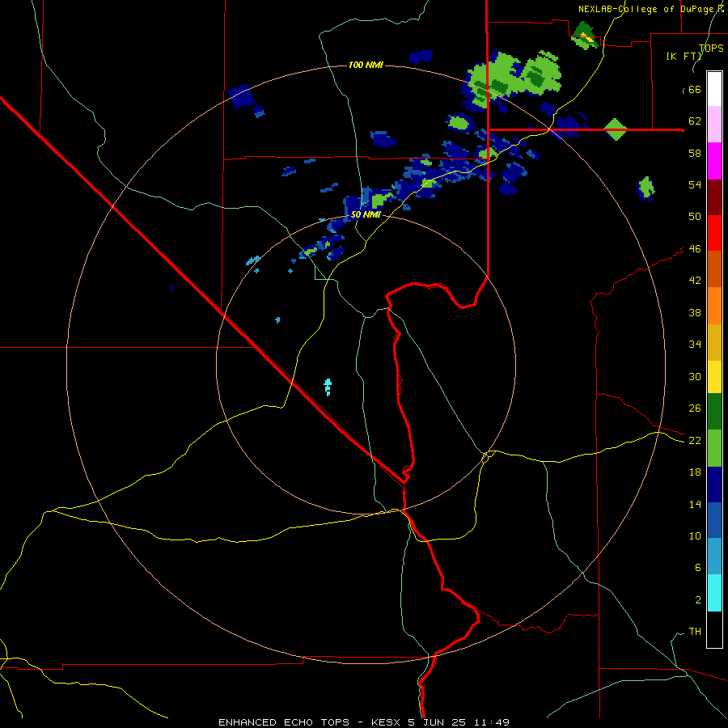Click the 26 legend value
This screenshot has width=728, height=728.
coord(695,408)
